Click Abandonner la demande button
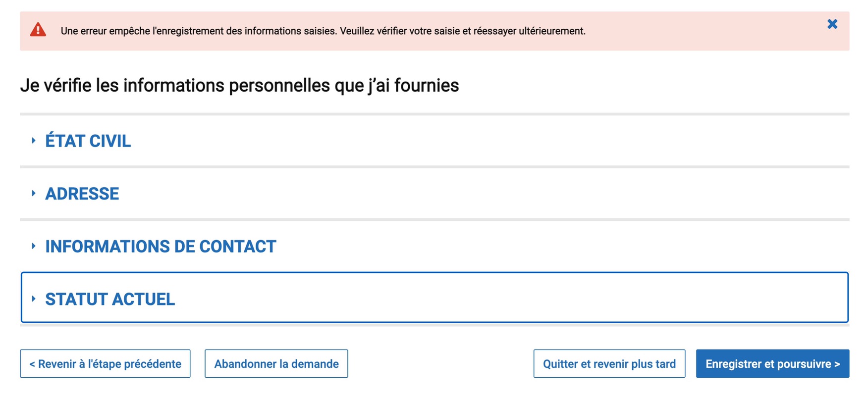 (276, 364)
